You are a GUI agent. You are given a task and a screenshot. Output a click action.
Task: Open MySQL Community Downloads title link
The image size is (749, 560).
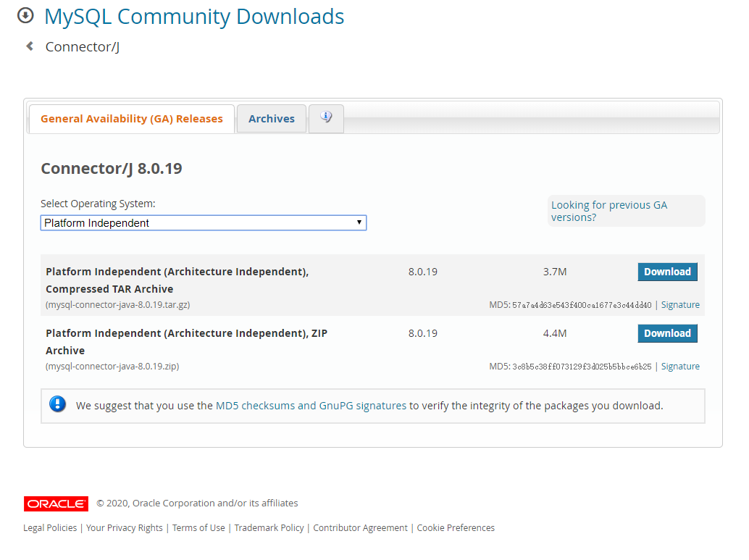point(194,17)
